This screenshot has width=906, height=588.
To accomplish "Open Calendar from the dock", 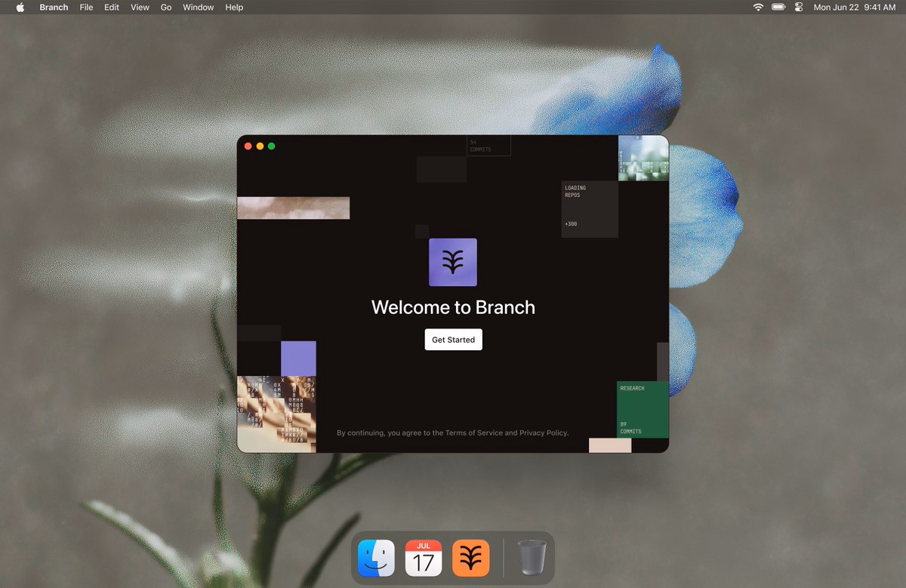I will [424, 558].
